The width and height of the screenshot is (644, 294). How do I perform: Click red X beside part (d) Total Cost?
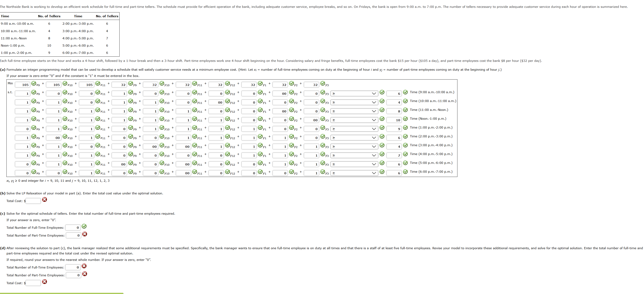click(x=45, y=282)
